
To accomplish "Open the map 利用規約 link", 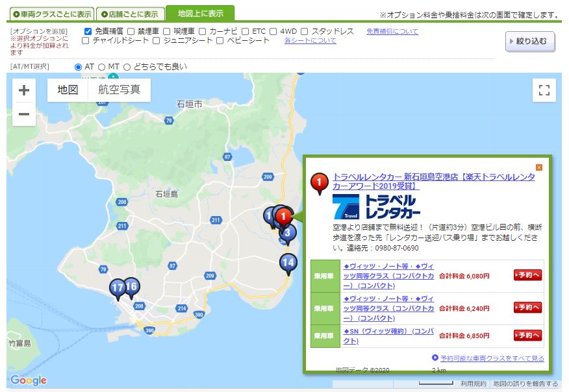I will click(474, 384).
